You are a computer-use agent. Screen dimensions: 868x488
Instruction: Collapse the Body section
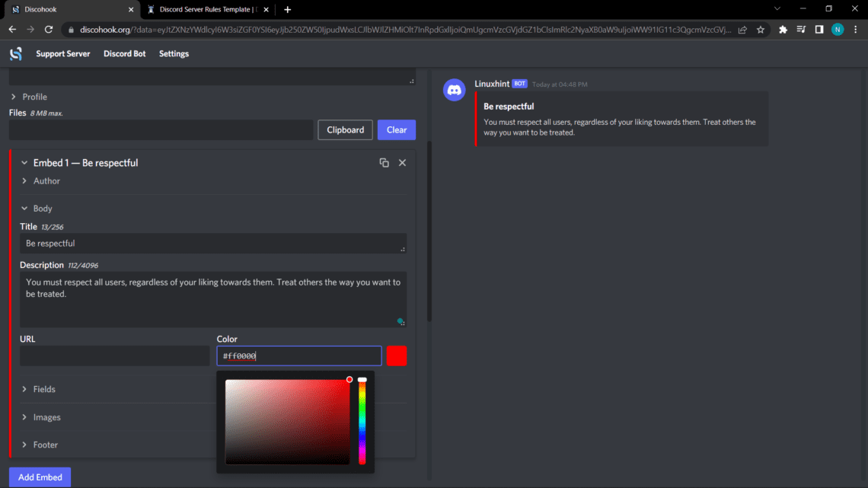tap(37, 209)
